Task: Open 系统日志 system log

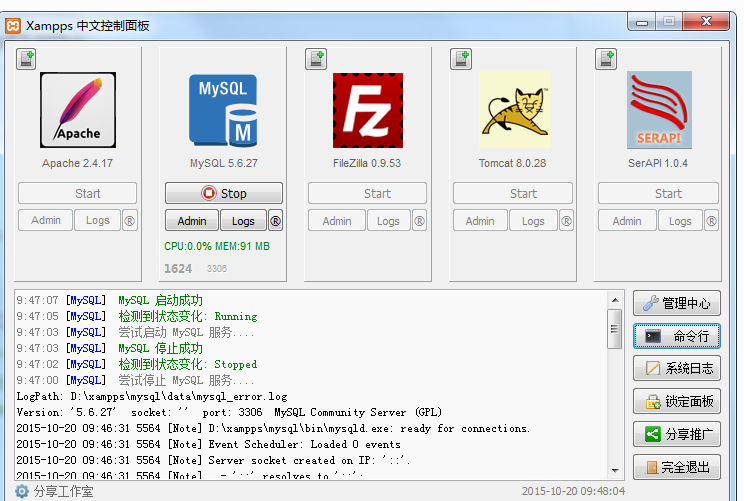Action: [677, 368]
